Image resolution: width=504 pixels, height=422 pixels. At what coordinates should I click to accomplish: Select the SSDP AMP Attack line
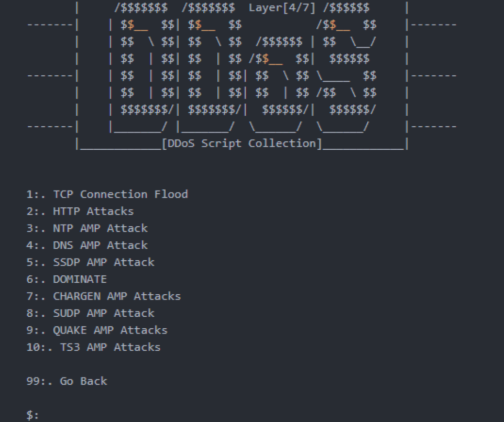click(x=90, y=262)
